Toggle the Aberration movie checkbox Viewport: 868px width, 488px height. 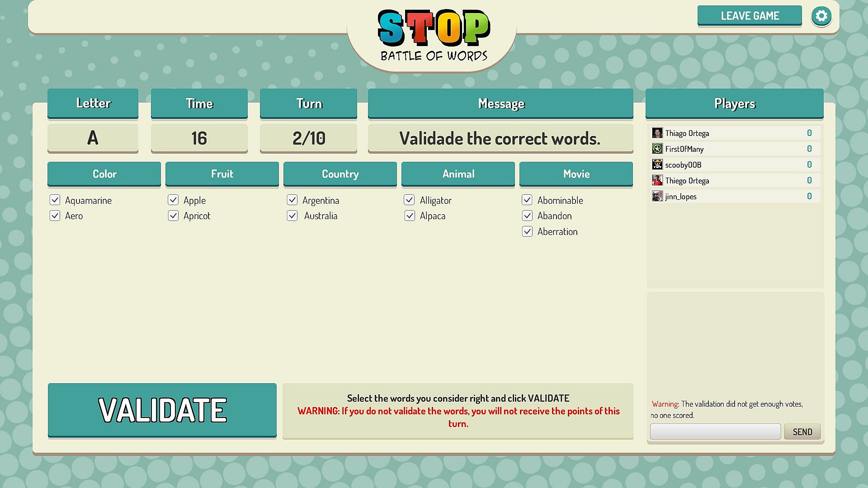coord(527,231)
